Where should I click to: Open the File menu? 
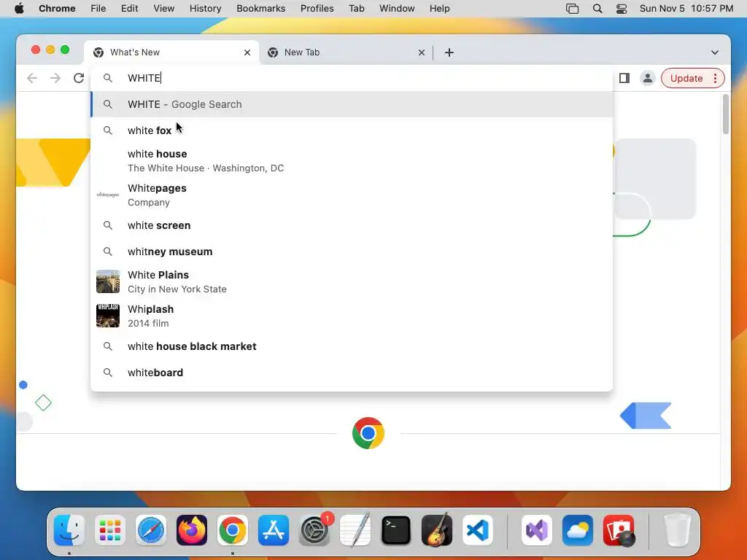pyautogui.click(x=98, y=9)
